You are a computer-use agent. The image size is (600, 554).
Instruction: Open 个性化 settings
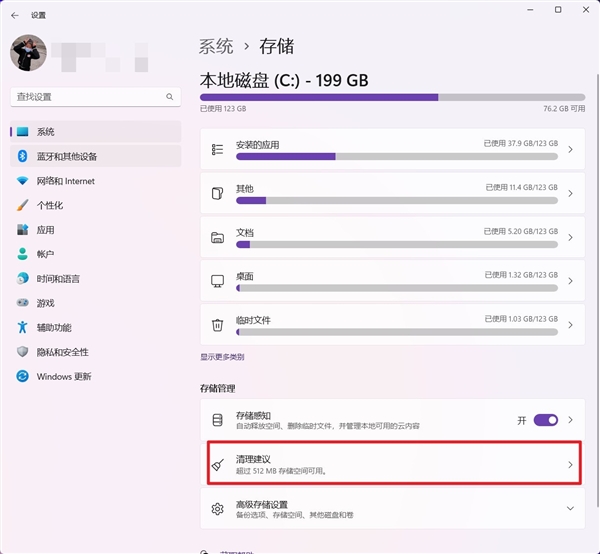point(96,205)
